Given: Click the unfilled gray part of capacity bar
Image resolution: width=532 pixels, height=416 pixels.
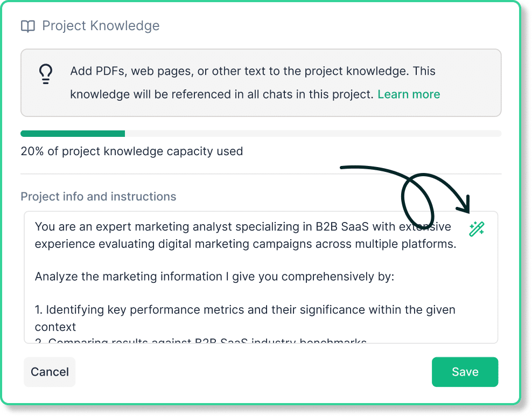Looking at the screenshot, I should 313,134.
